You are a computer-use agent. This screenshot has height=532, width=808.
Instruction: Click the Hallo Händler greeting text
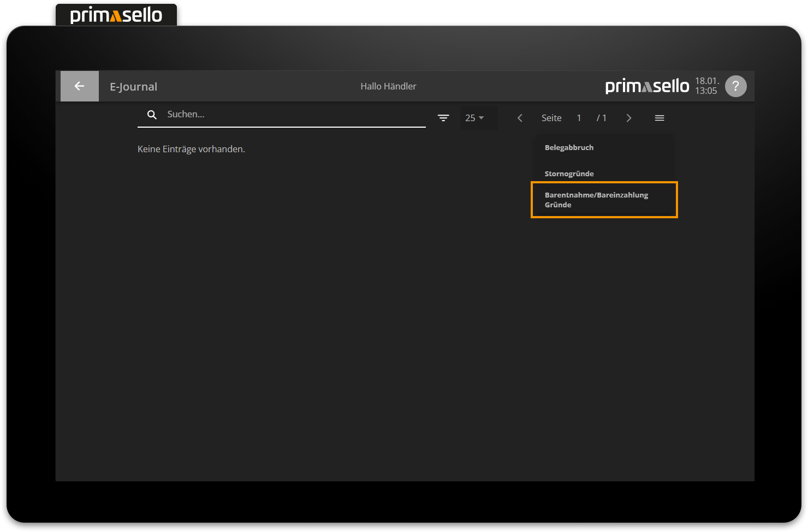[x=388, y=86]
